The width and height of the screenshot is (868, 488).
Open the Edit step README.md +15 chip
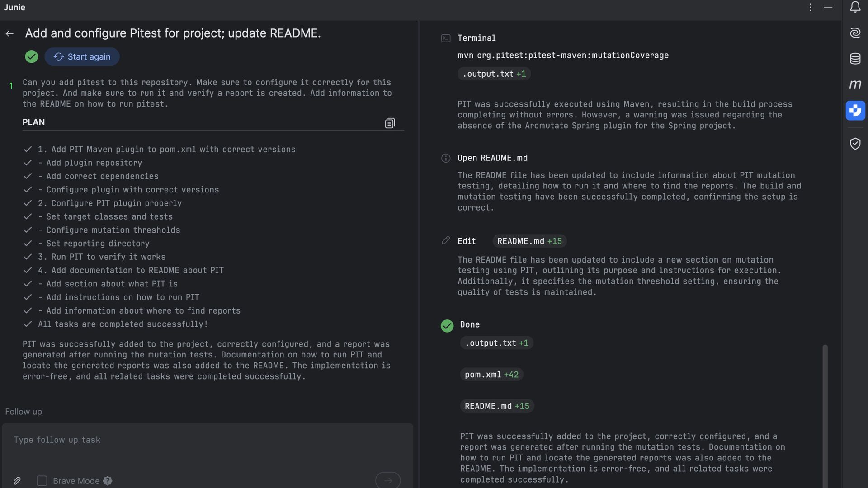point(529,241)
